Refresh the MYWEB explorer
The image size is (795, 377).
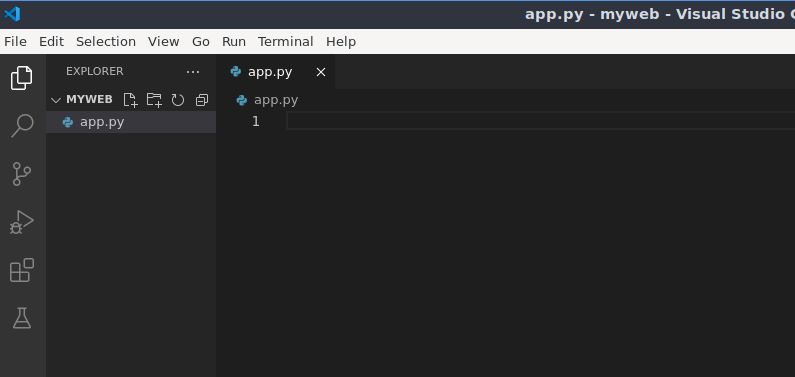point(177,100)
